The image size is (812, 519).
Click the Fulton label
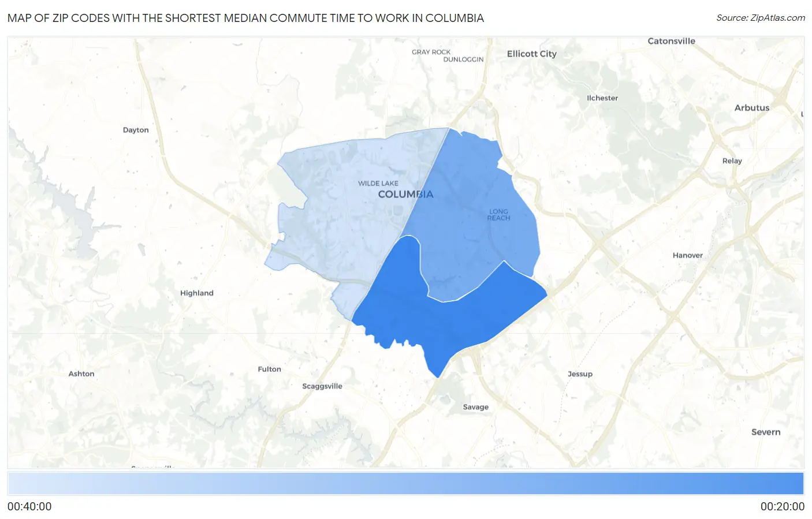269,369
